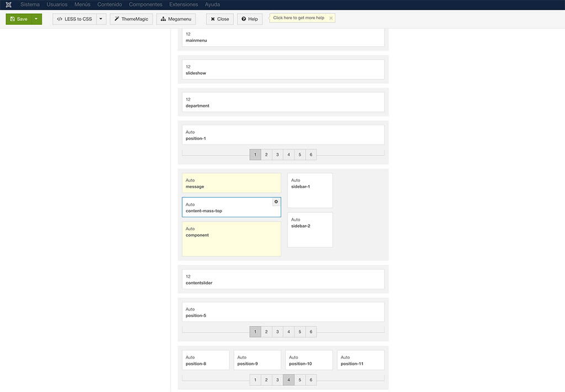Select the component layout block

coord(231,239)
